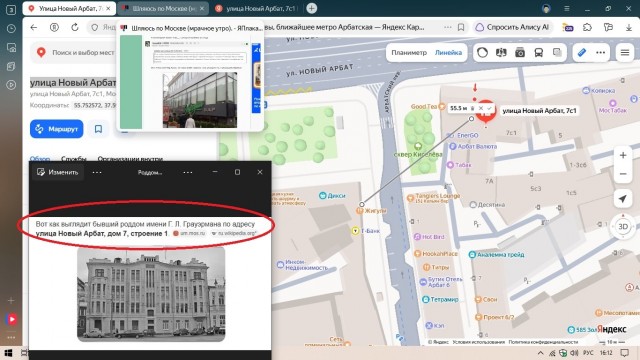Add a sidebar app with plus icon

click(11, 300)
